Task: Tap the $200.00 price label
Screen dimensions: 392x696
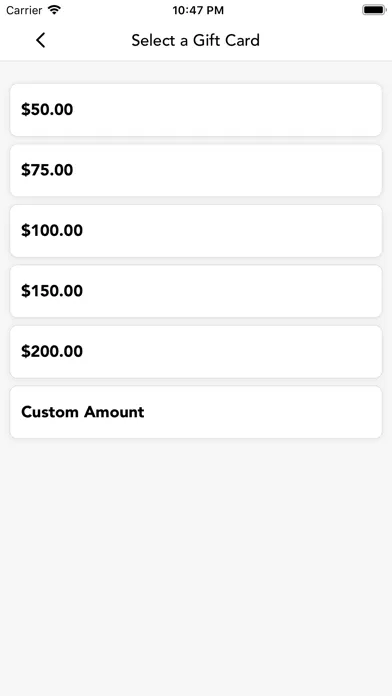Action: pyautogui.click(x=52, y=352)
